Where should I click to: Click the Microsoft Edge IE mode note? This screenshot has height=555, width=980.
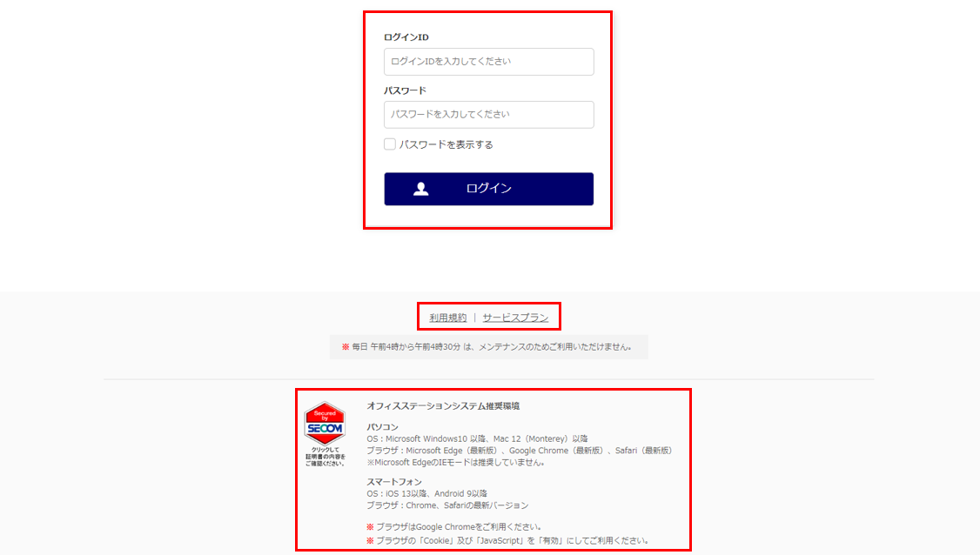coord(456,463)
